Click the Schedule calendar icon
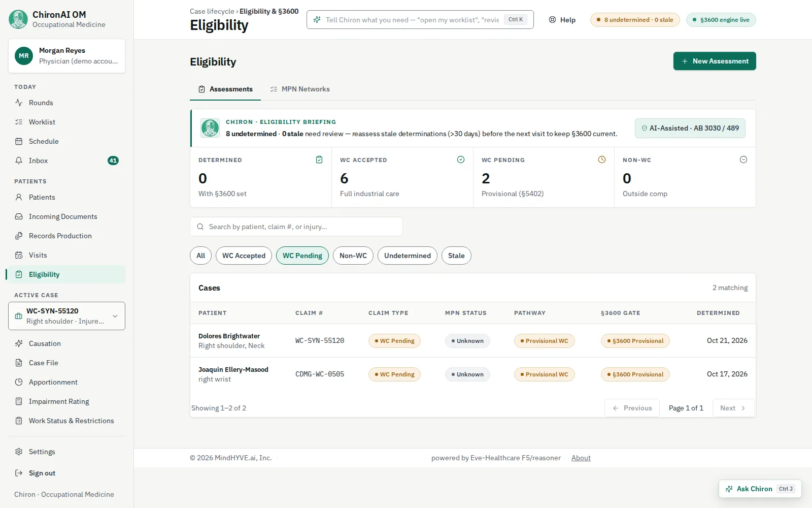 tap(19, 141)
